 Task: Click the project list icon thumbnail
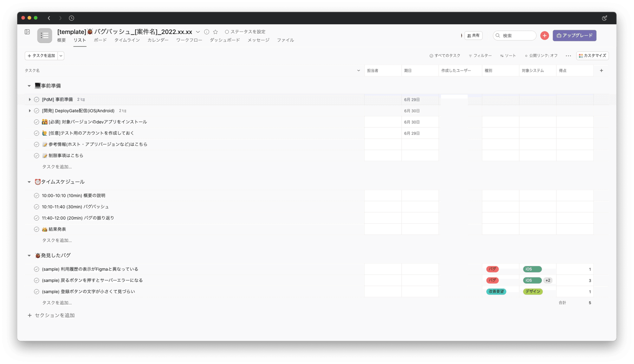pyautogui.click(x=44, y=35)
